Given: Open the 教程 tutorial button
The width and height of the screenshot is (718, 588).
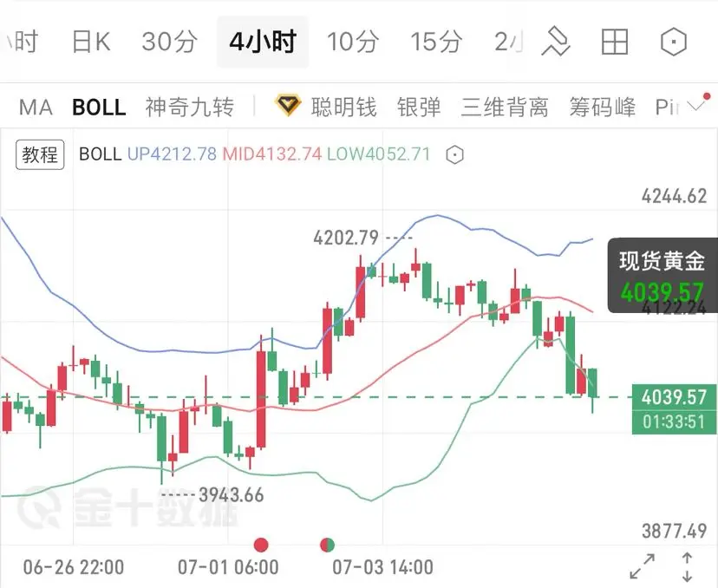Looking at the screenshot, I should click(40, 154).
